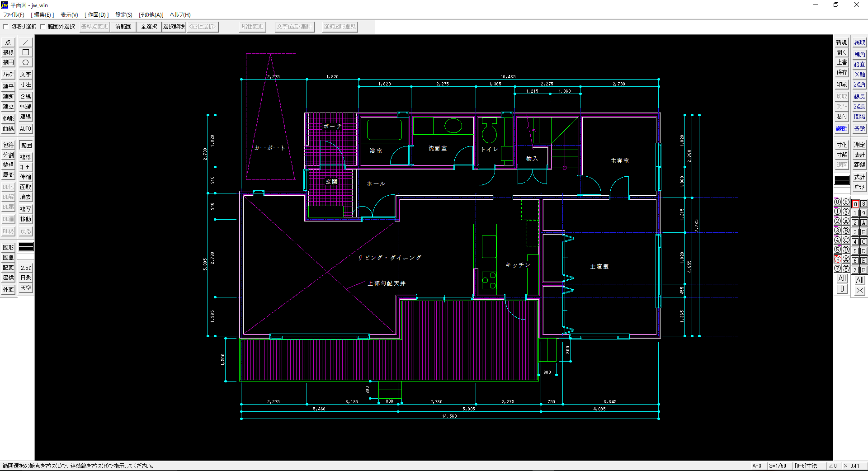Check the 範囲外選択 checkbox

43,27
